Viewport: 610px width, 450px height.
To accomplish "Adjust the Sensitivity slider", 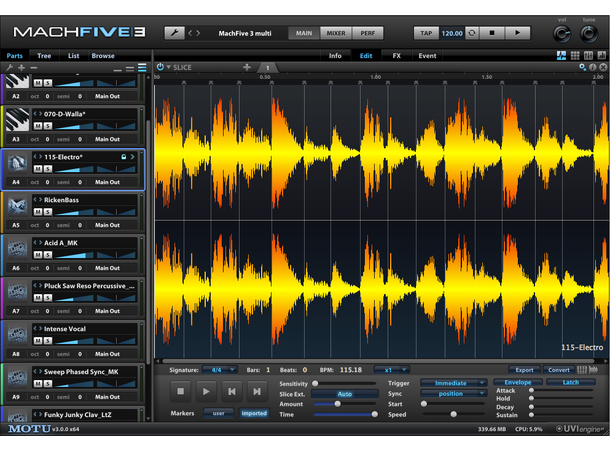I will pyautogui.click(x=345, y=383).
